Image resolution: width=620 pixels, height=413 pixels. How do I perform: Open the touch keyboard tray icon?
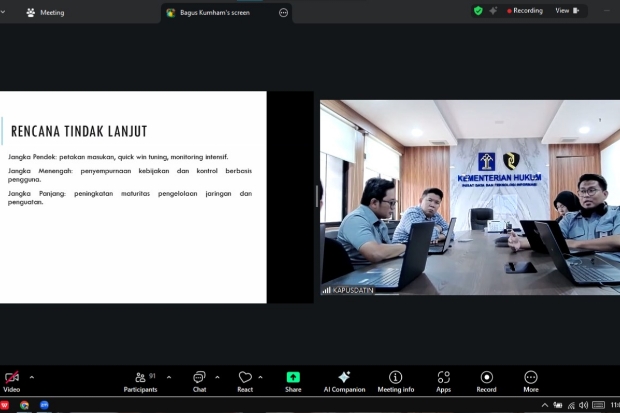598,405
